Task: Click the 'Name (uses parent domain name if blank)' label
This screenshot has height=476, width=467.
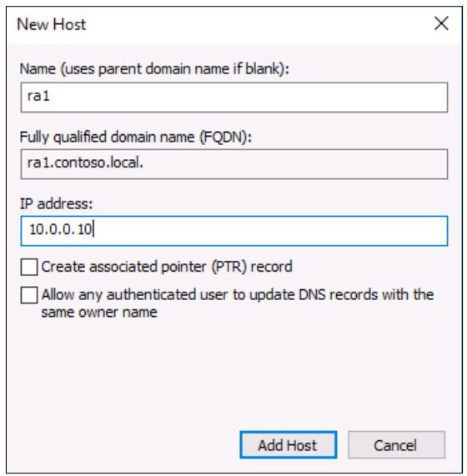Action: [154, 69]
